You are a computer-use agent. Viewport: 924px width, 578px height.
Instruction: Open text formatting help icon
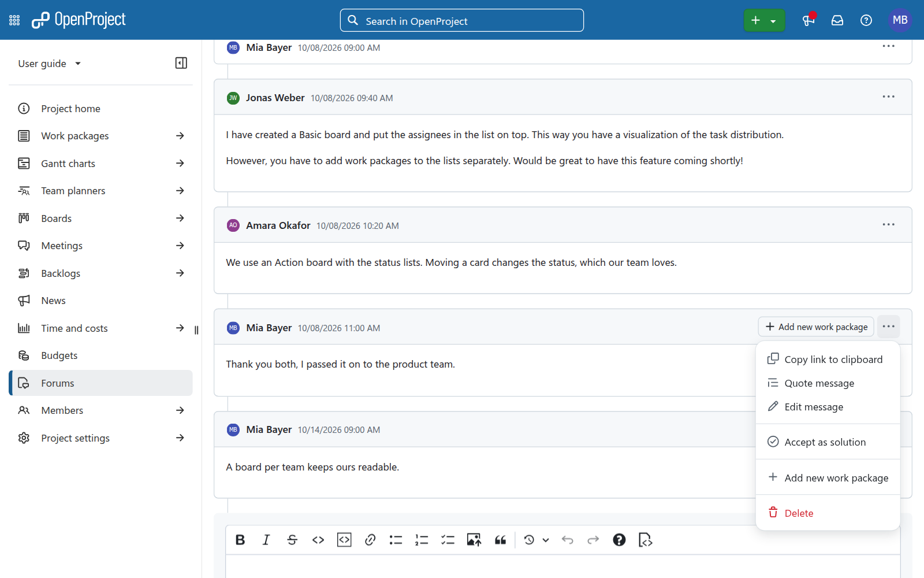[x=619, y=540]
